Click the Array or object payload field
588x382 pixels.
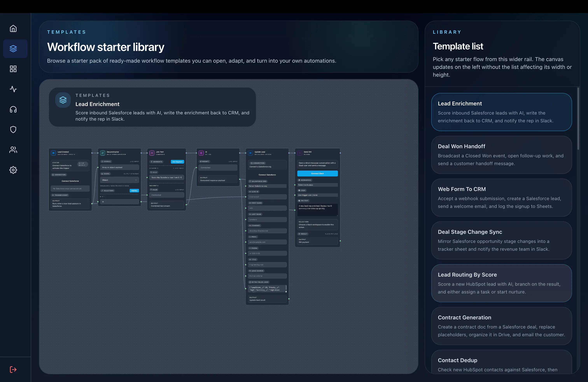[x=119, y=167]
